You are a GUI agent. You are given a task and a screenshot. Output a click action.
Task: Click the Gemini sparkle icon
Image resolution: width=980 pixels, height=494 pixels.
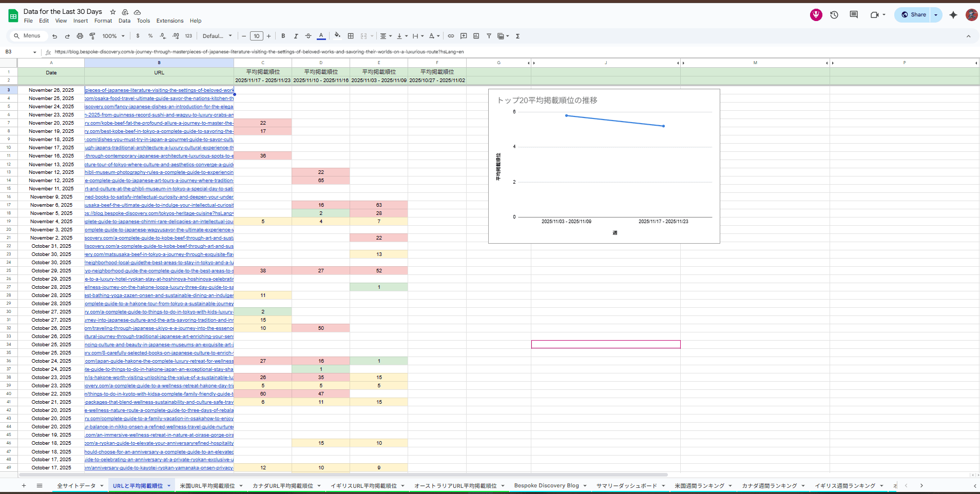pos(953,15)
